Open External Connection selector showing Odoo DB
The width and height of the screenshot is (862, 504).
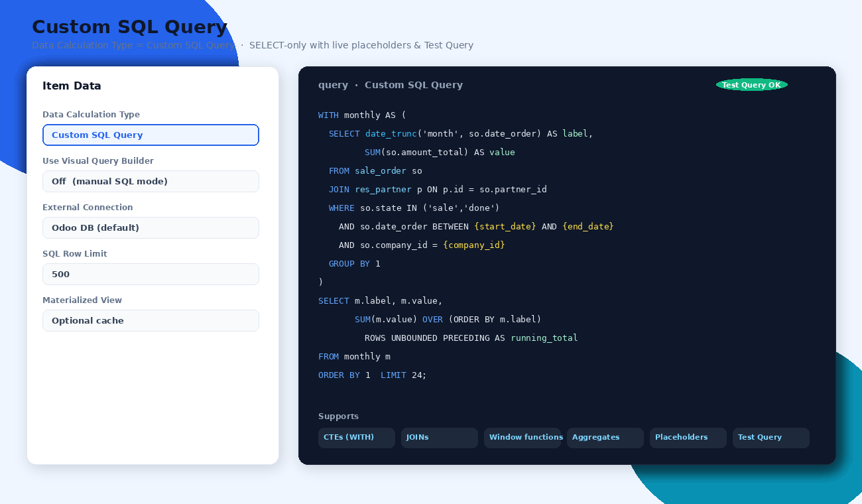point(151,227)
